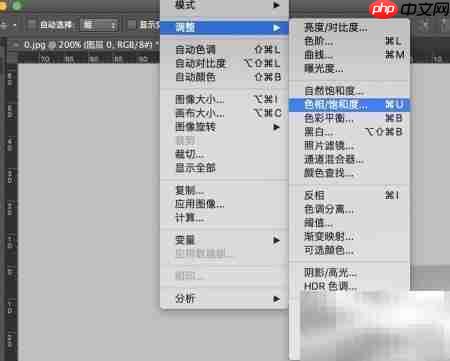450x361 pixels.
Task: Open 阈值... adjustment
Action: [349, 223]
